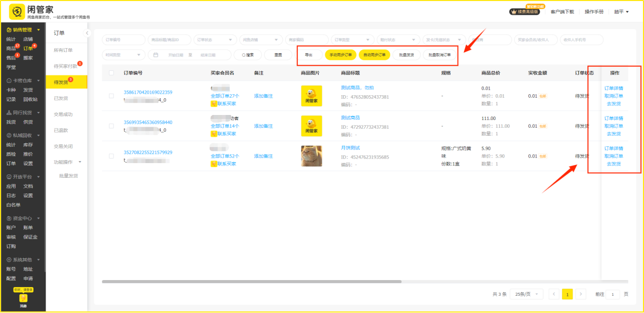Click the 卡密仓库 section icon in sidebar

9,81
